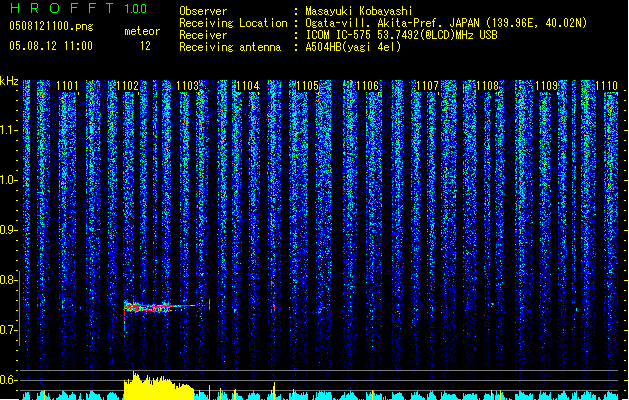Click the 1104 time marker
Image resolution: width=629 pixels, height=400 pixels.
248,86
